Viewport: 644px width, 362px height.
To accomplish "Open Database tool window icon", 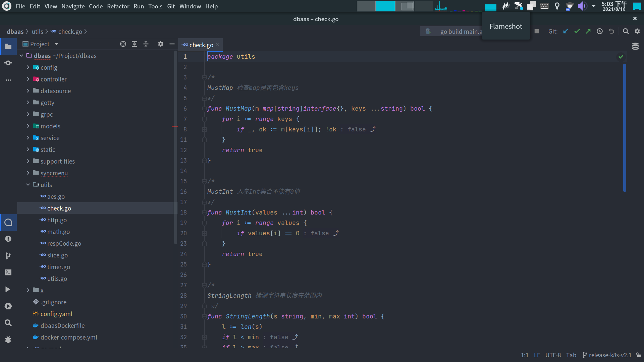I will pyautogui.click(x=635, y=46).
